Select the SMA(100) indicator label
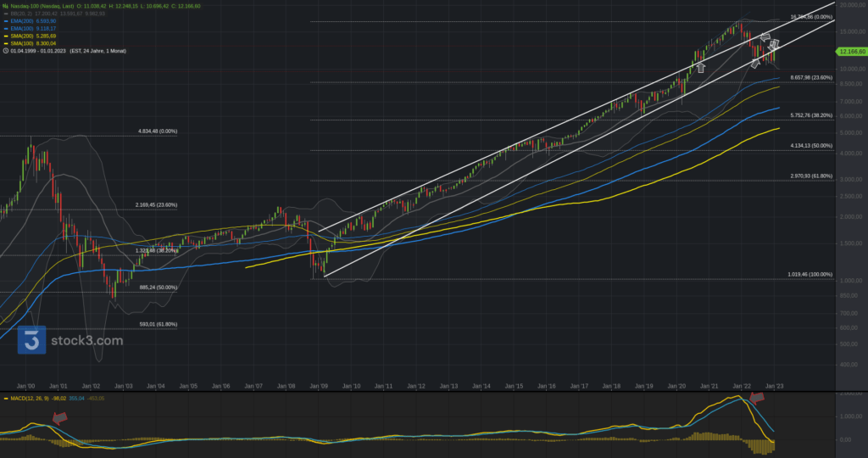 tap(21, 43)
